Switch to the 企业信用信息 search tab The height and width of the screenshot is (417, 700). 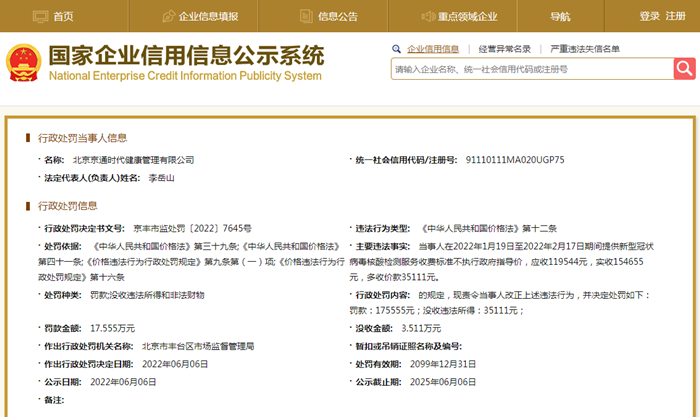pyautogui.click(x=433, y=49)
